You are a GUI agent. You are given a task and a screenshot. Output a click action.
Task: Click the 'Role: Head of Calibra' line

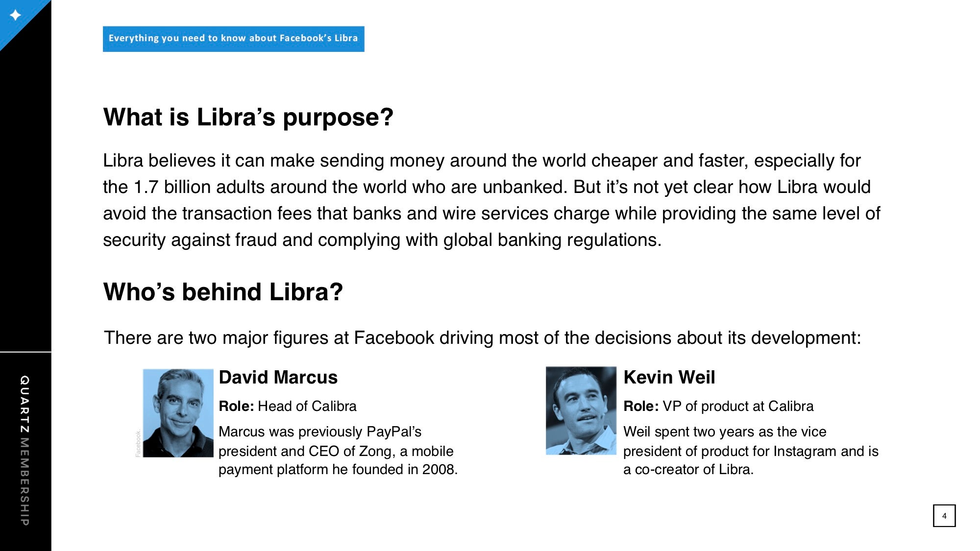pos(288,406)
